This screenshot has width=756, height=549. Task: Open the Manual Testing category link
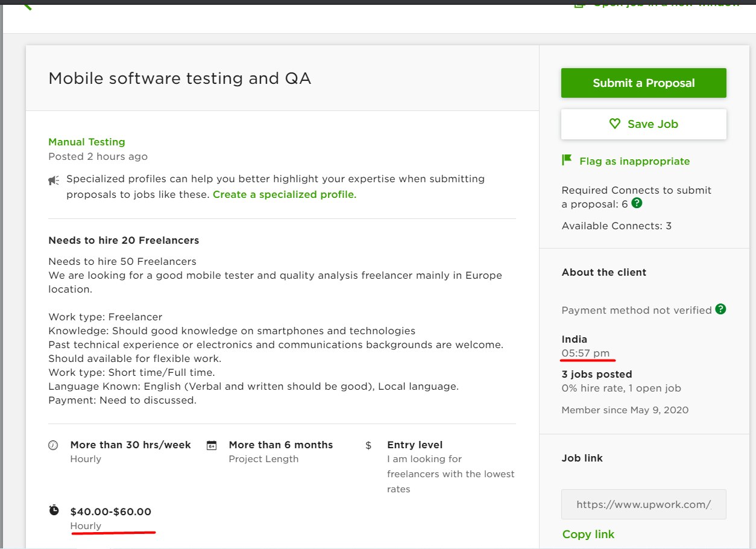(x=87, y=142)
